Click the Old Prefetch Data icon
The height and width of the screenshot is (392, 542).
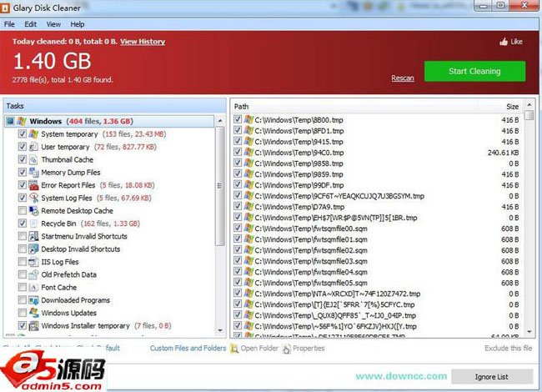33,274
